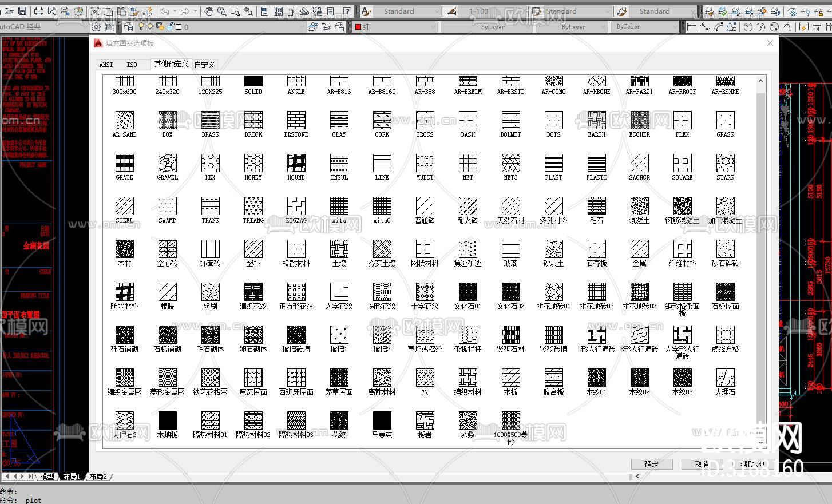The width and height of the screenshot is (832, 504).
Task: Toggle the layer on/off lightbulb icon
Action: point(141,26)
